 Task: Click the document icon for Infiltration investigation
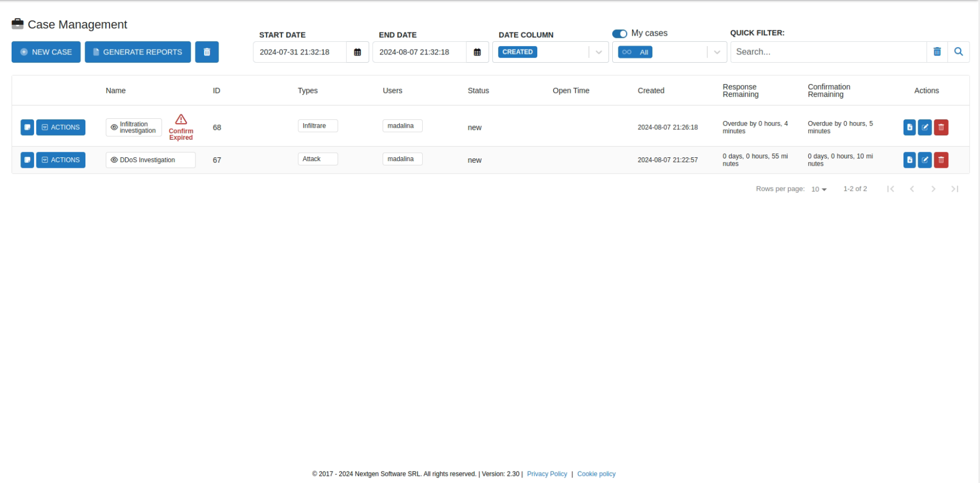(910, 127)
